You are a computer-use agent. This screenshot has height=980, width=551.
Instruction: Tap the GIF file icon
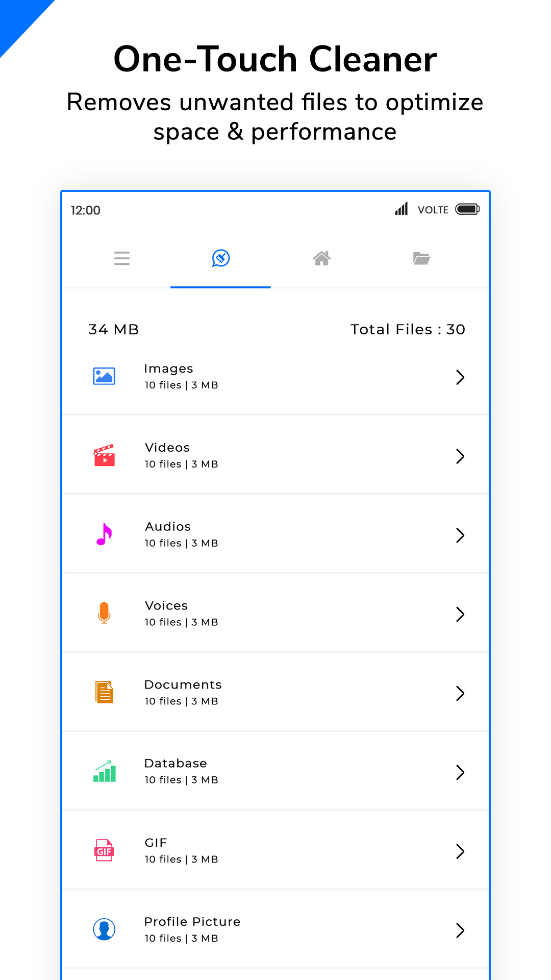coord(104,850)
